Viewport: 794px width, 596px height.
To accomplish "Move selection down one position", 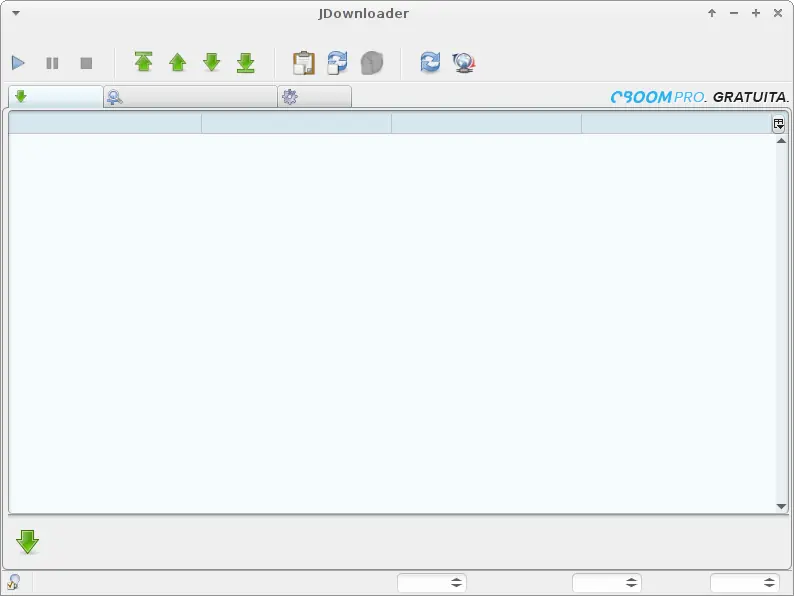I will (x=212, y=62).
